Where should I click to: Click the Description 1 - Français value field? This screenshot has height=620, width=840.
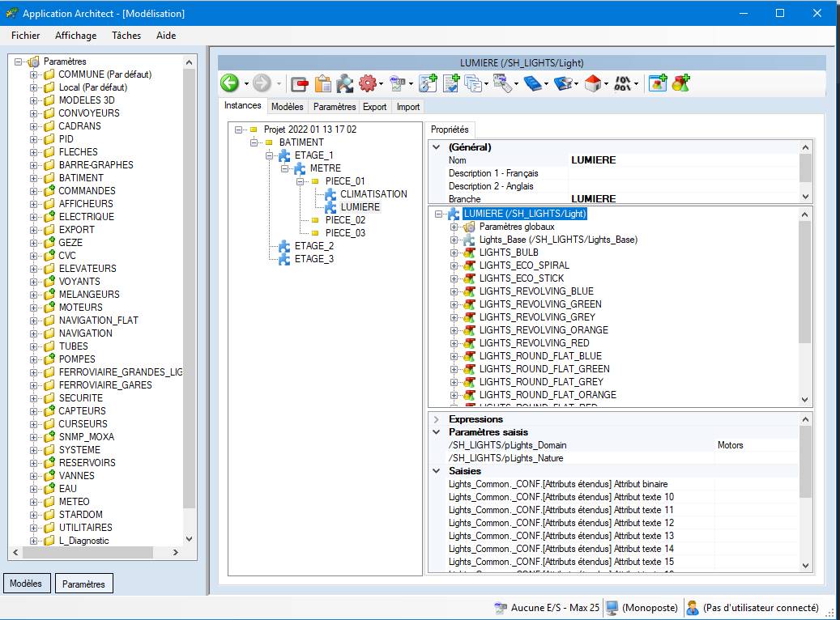pos(684,173)
